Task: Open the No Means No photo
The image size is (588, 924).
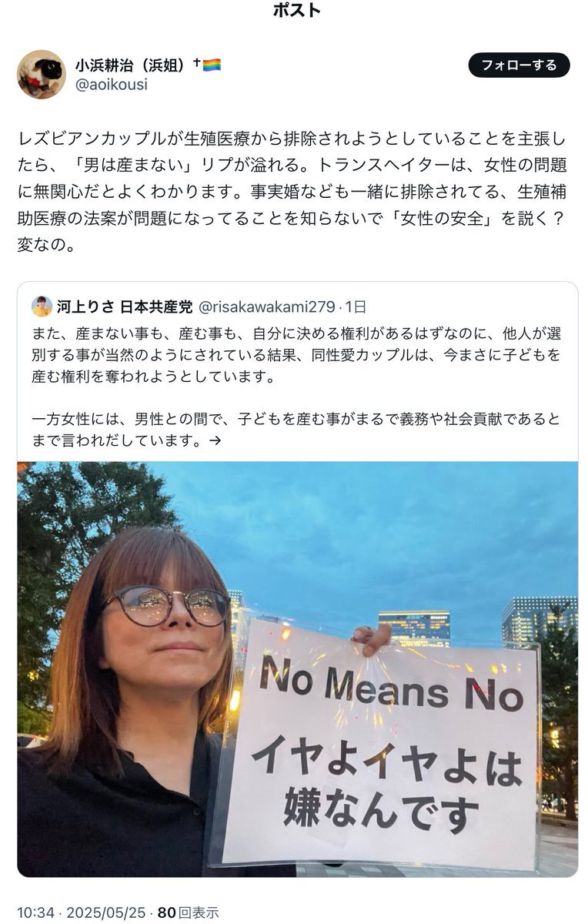Action: tap(297, 669)
